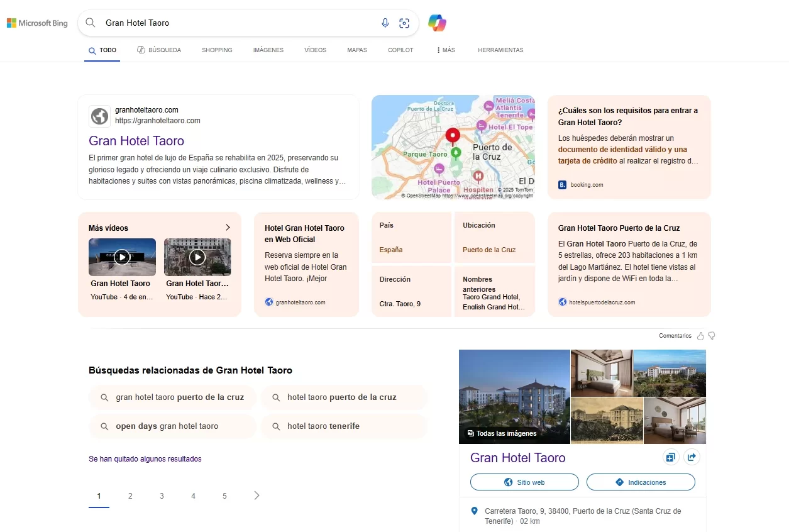Open the MAPAS tab

click(x=357, y=50)
